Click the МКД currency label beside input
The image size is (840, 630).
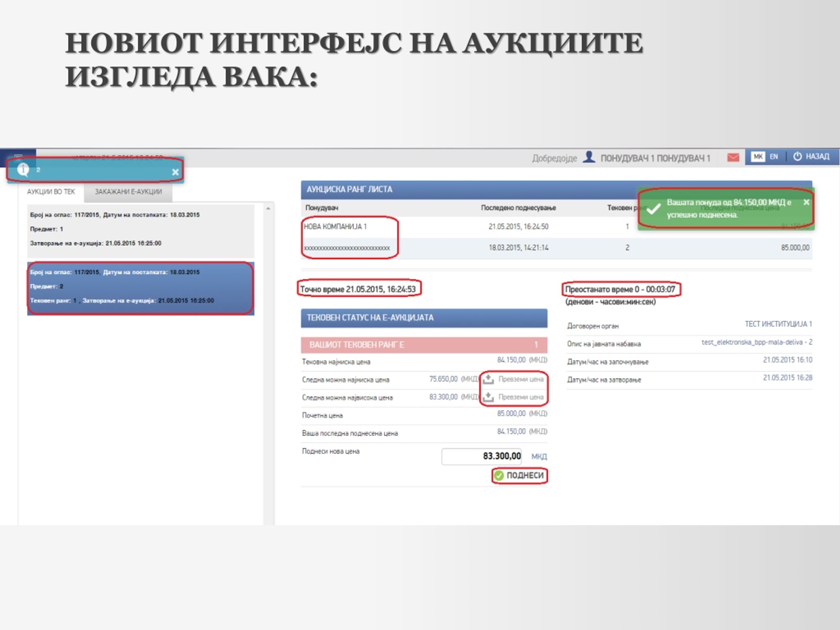(539, 456)
